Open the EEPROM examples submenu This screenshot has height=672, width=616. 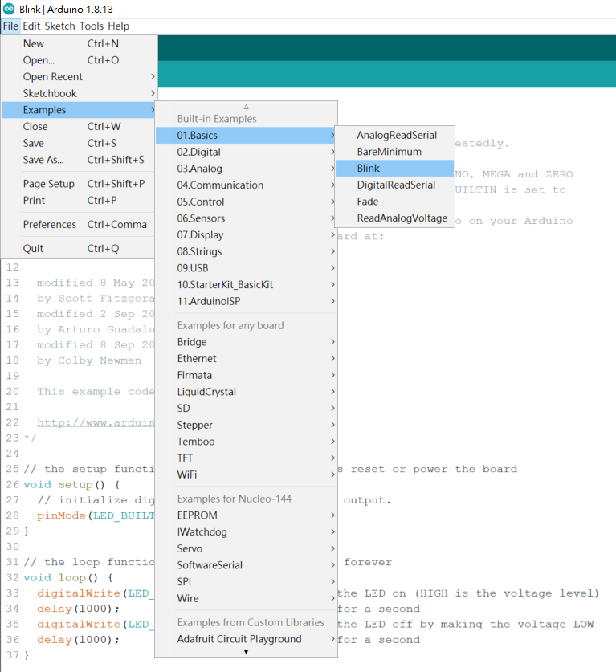click(x=246, y=515)
